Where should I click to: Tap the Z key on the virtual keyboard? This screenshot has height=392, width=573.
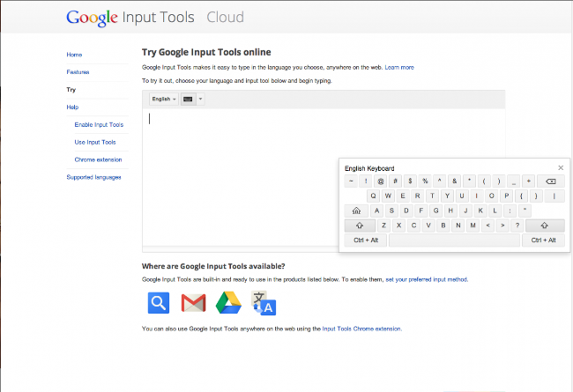click(383, 226)
